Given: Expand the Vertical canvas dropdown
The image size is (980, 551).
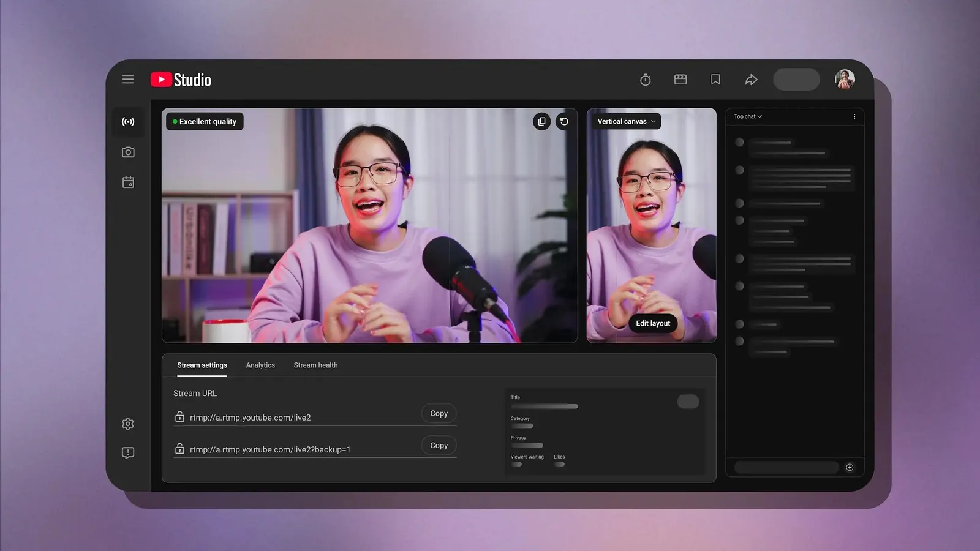Looking at the screenshot, I should (x=627, y=121).
